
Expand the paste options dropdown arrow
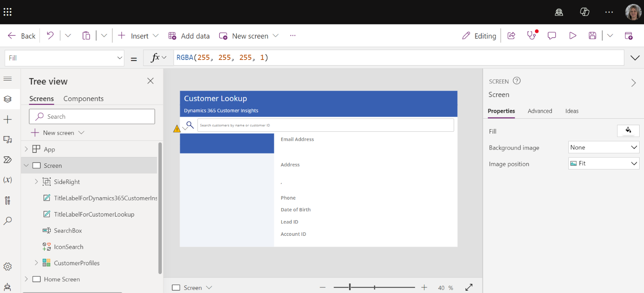(x=104, y=35)
